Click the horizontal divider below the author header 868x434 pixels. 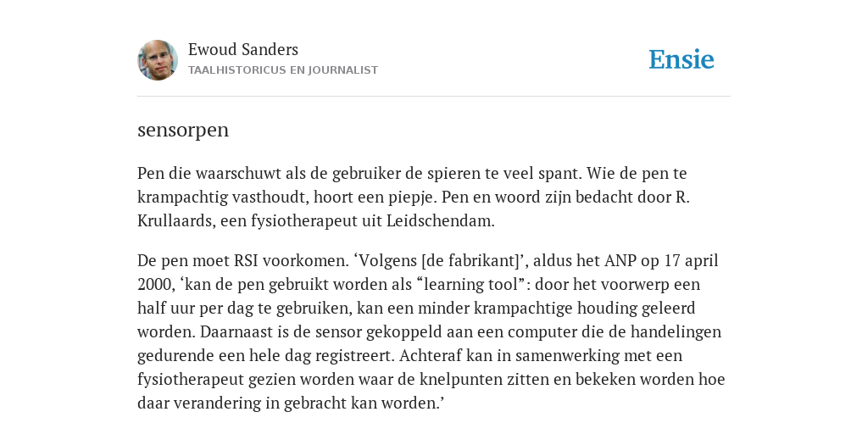point(434,97)
